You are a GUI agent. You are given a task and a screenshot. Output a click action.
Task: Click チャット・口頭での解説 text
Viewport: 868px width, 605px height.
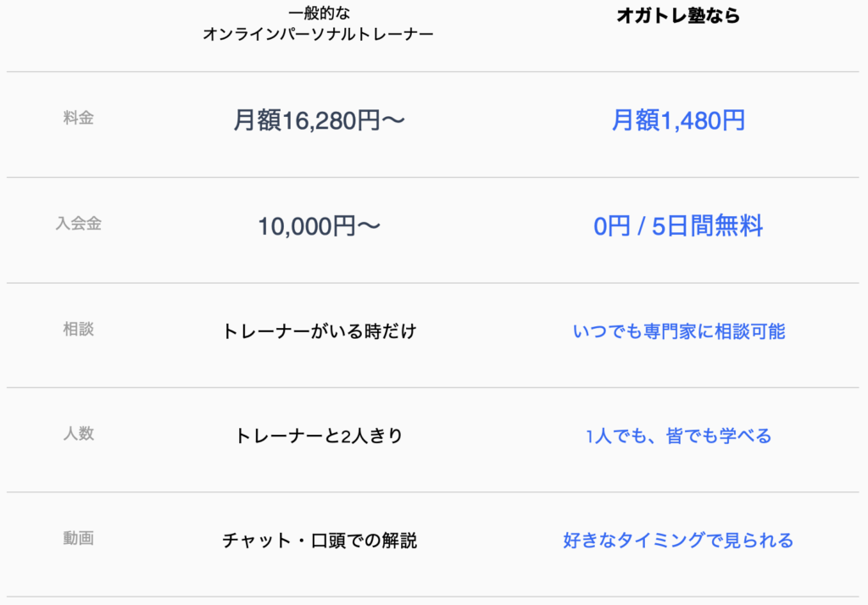pyautogui.click(x=319, y=541)
